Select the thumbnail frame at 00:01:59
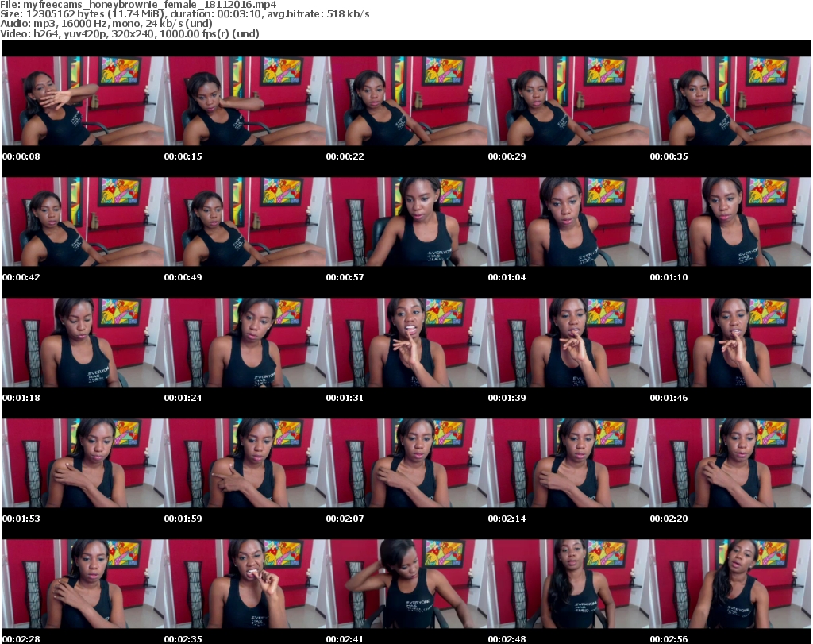The width and height of the screenshot is (813, 644). point(245,463)
